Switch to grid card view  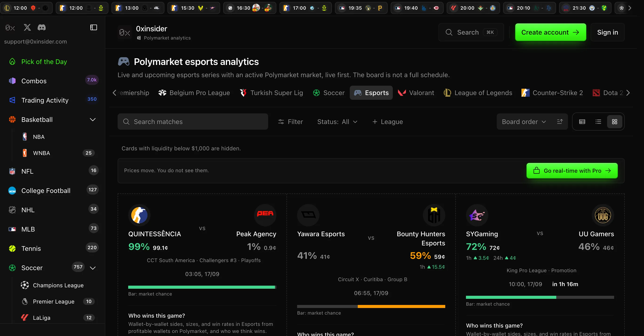tap(615, 122)
